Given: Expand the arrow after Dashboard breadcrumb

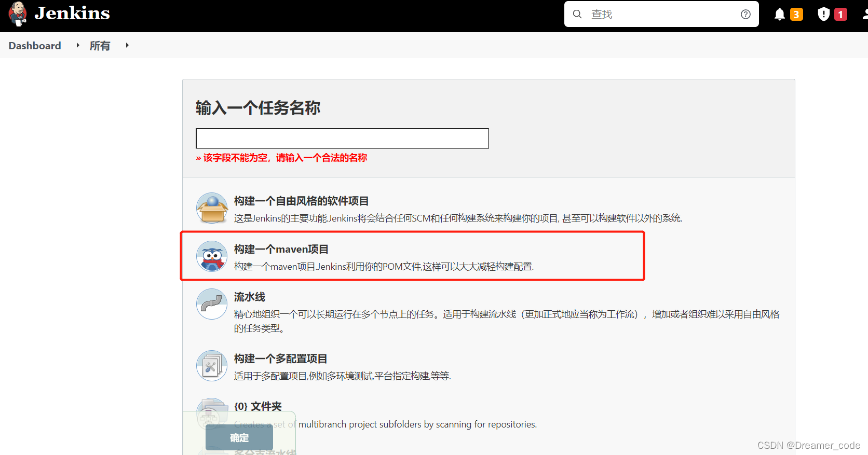Looking at the screenshot, I should pyautogui.click(x=78, y=46).
